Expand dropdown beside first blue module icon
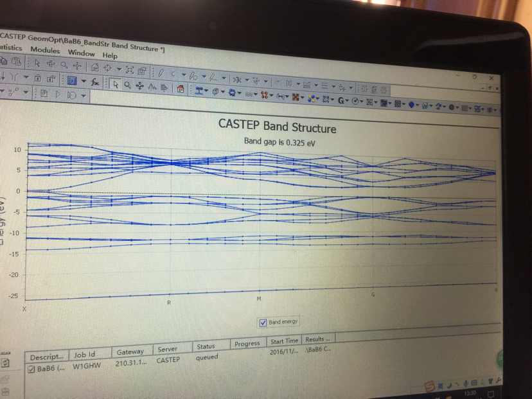Image resolution: width=532 pixels, height=399 pixels. [206, 91]
